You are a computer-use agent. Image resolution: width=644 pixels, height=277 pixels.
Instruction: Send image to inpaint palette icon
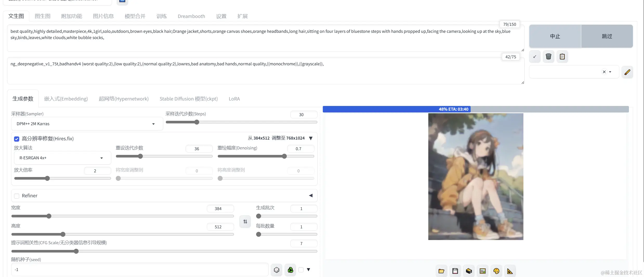coord(496,271)
